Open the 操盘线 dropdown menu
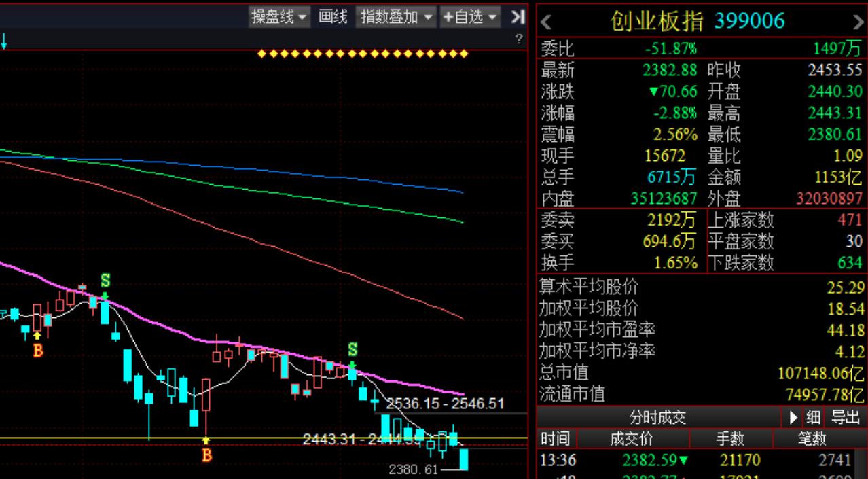 click(x=279, y=17)
